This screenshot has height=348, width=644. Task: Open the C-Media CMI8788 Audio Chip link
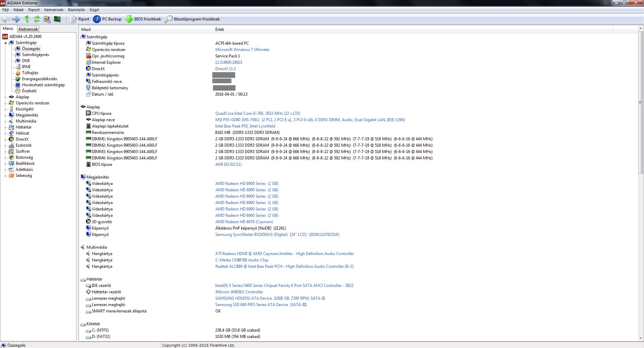pos(241,260)
